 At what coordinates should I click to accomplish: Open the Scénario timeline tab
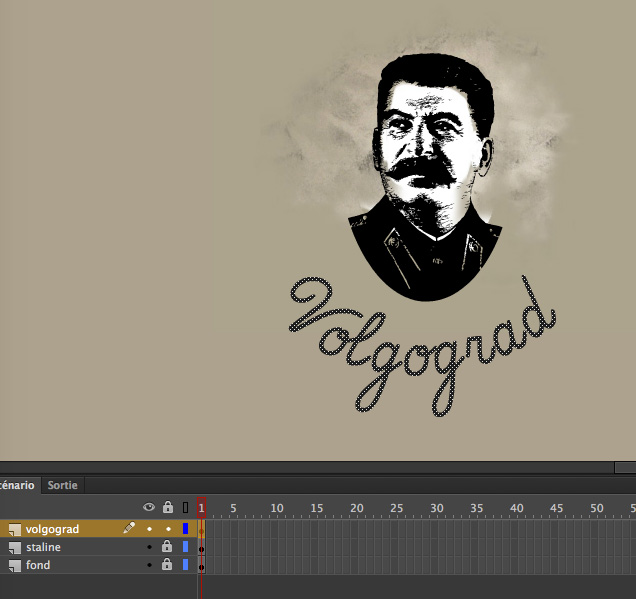coord(18,485)
